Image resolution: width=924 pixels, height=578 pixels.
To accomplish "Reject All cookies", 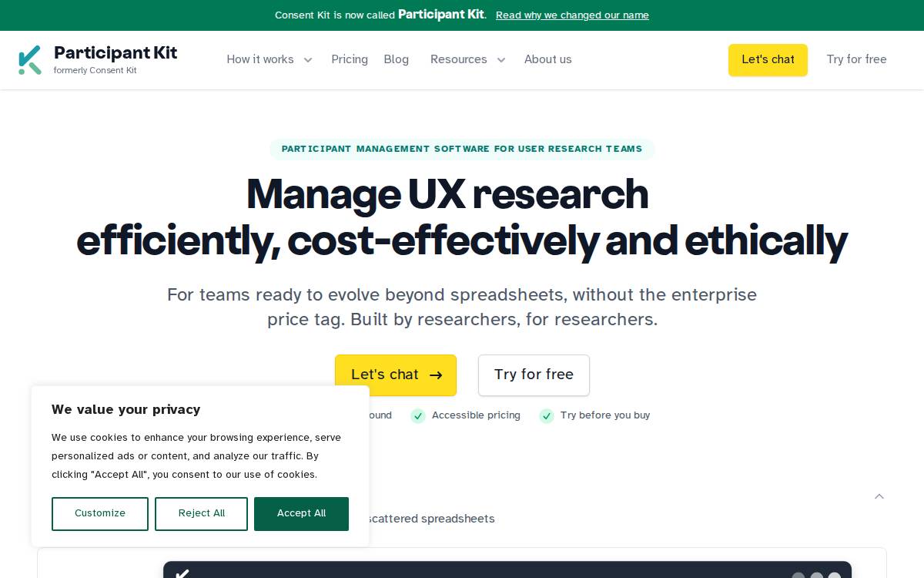I will click(201, 513).
